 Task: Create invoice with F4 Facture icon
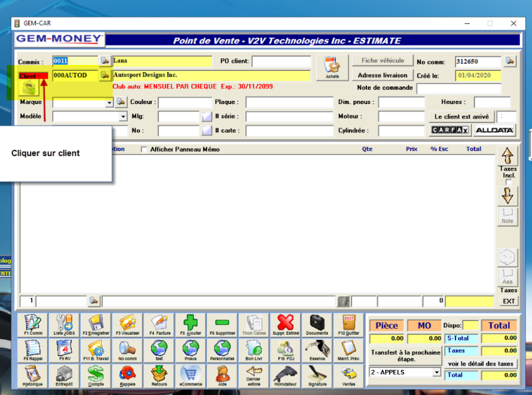159,325
